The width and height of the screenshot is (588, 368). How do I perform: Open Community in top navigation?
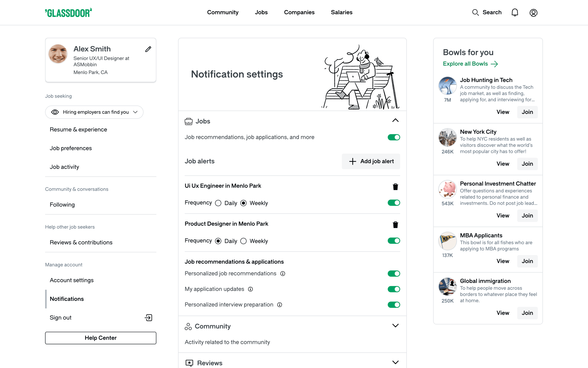[223, 13]
